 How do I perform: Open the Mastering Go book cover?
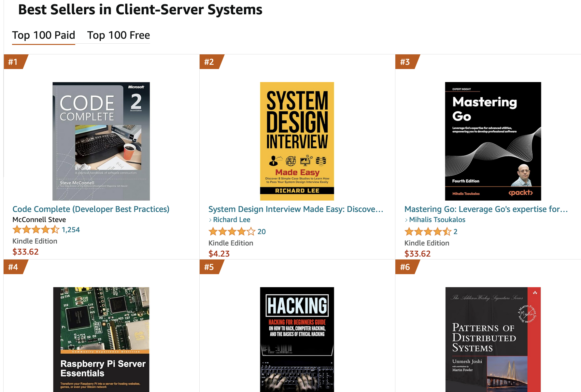(x=493, y=141)
